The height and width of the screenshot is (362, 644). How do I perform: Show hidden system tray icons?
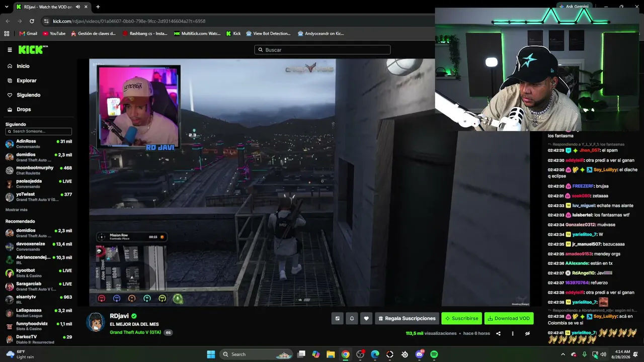point(563,354)
